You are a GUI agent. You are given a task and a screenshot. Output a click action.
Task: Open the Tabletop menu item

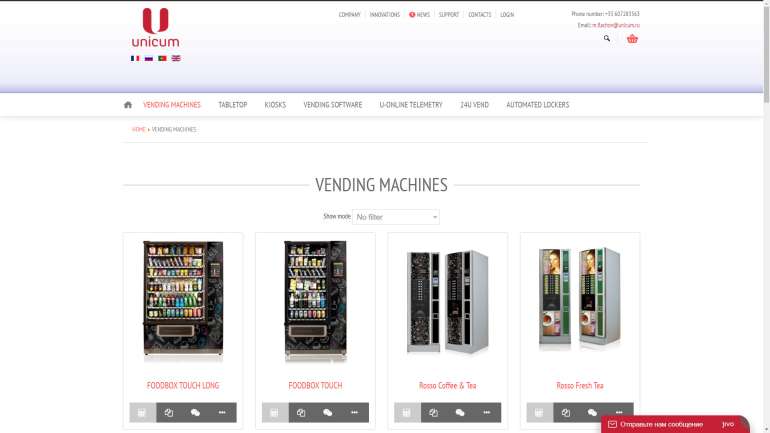[233, 105]
